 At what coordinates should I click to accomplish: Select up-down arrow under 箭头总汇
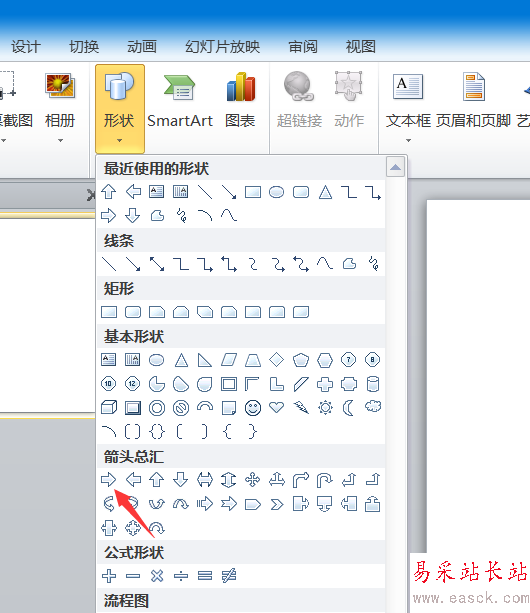coord(229,479)
